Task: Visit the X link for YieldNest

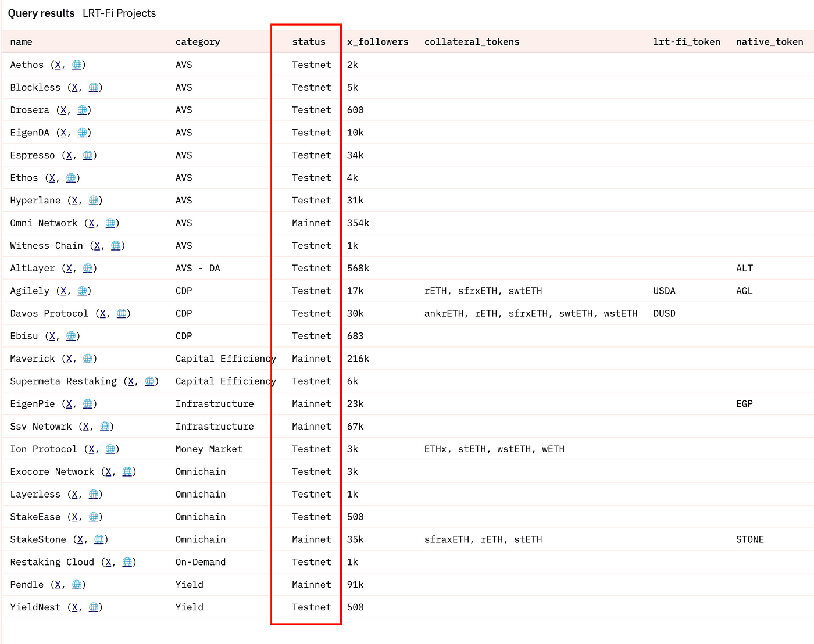Action: [x=74, y=607]
